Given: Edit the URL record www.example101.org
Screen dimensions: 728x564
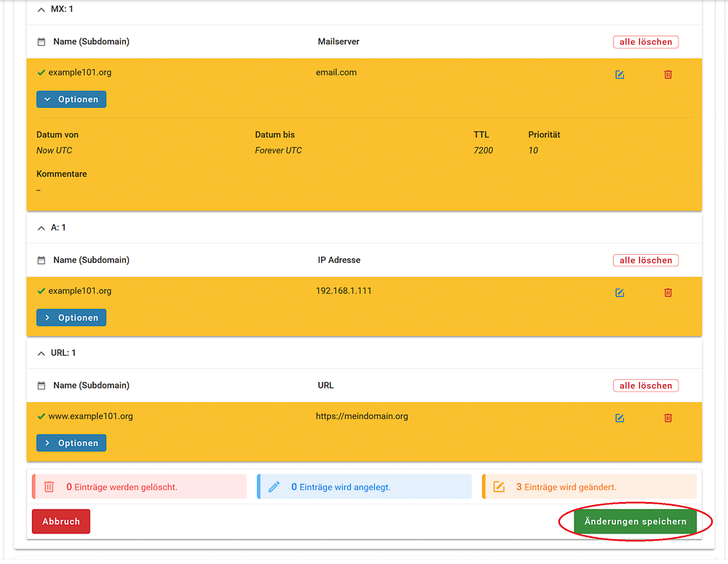Looking at the screenshot, I should click(x=620, y=418).
